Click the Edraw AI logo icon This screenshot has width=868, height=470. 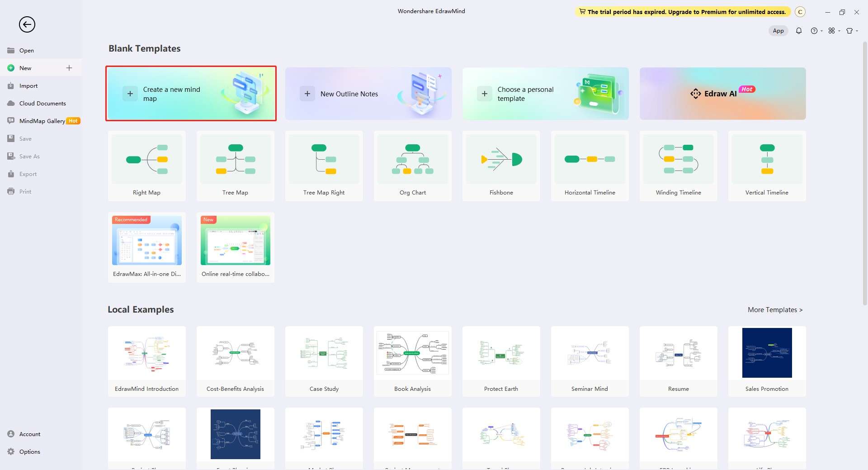695,94
